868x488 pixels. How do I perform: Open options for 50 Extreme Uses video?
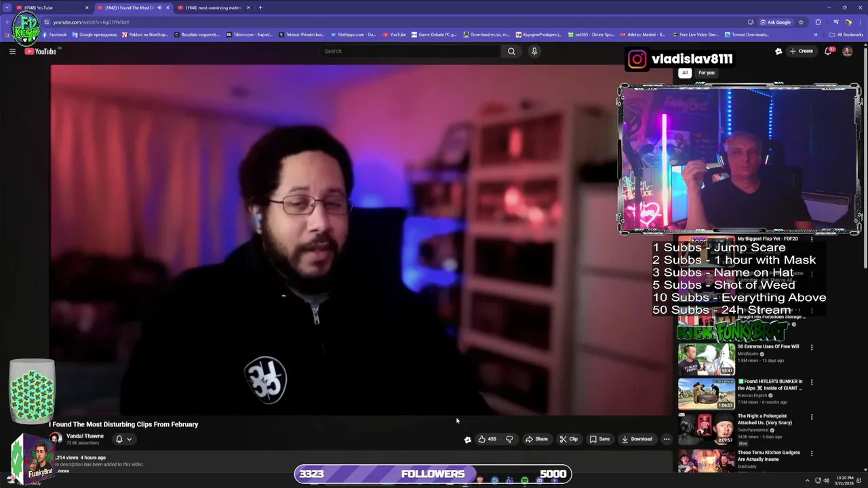pyautogui.click(x=812, y=348)
